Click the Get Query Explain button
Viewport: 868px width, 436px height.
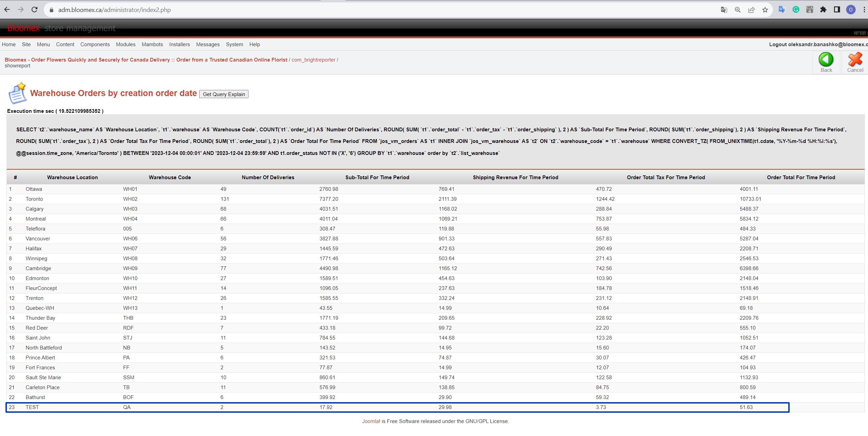(224, 94)
